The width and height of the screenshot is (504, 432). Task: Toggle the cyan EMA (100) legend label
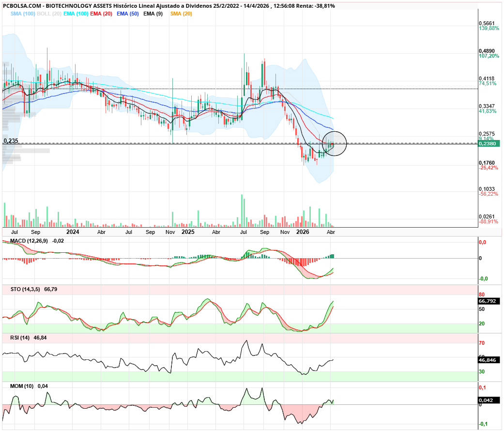coord(76,14)
